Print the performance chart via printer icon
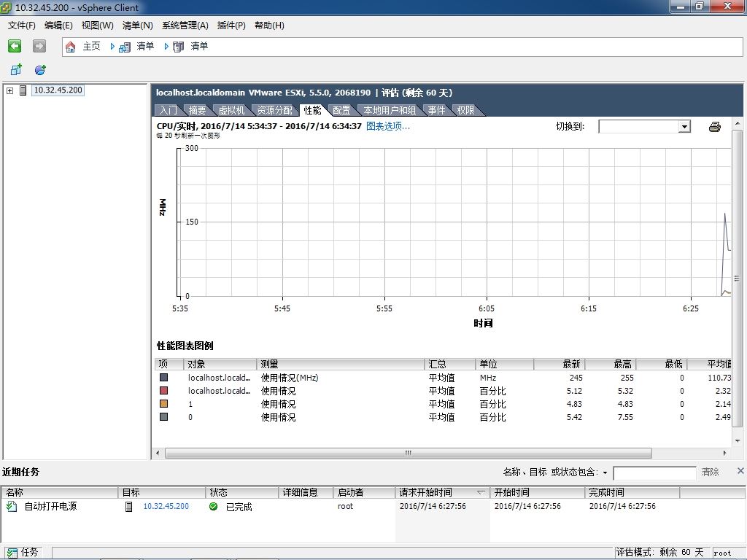This screenshot has height=560, width=747. [x=715, y=127]
